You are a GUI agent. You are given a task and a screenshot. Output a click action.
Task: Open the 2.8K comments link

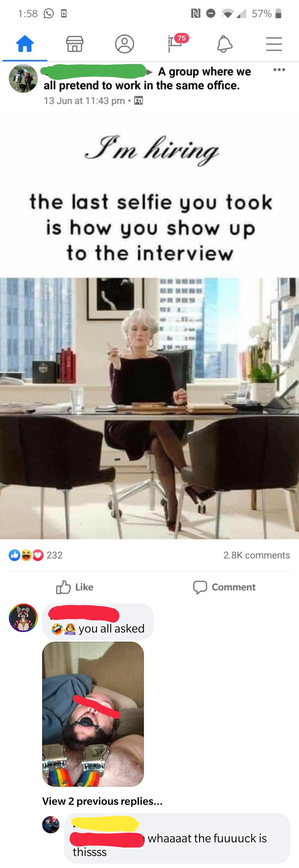click(x=256, y=555)
